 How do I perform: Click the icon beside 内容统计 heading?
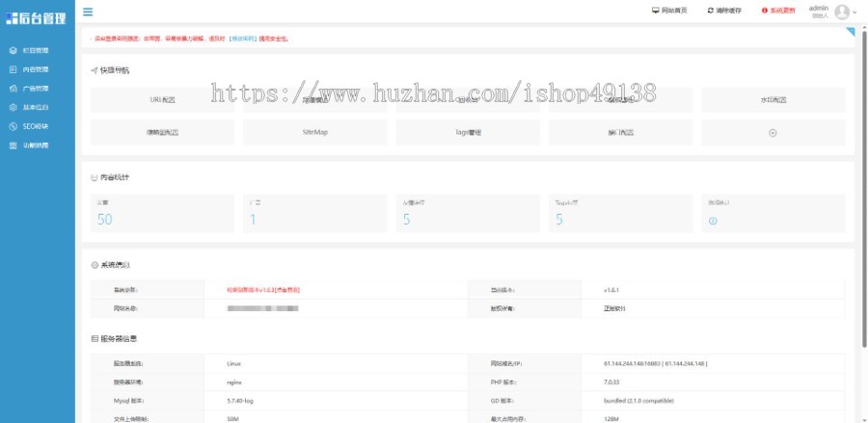click(95, 177)
